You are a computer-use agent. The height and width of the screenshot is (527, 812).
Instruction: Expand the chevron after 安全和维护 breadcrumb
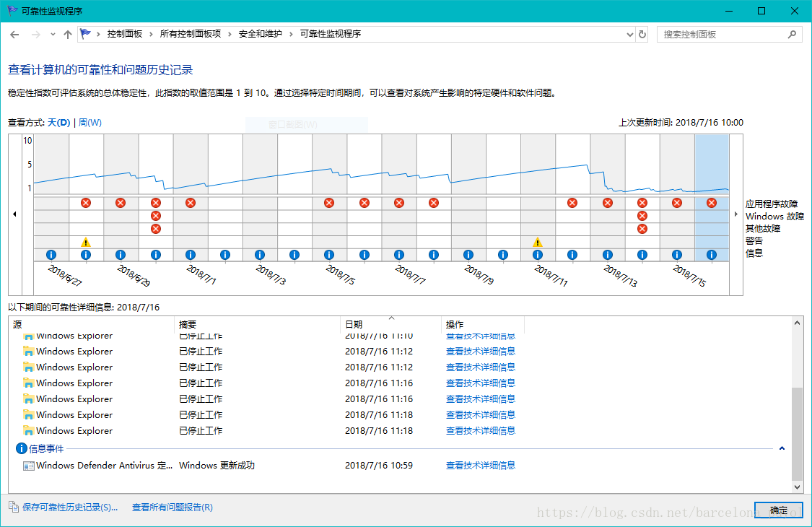291,34
